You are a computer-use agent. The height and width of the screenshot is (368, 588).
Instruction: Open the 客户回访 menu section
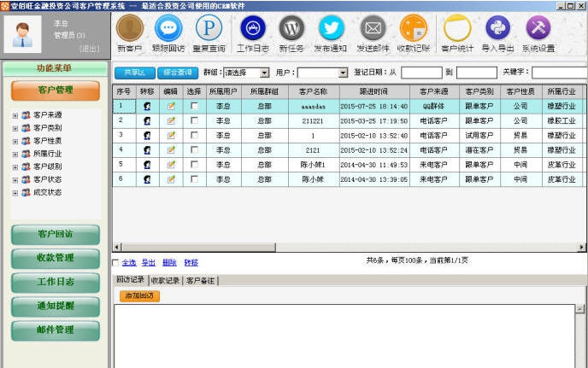click(56, 234)
